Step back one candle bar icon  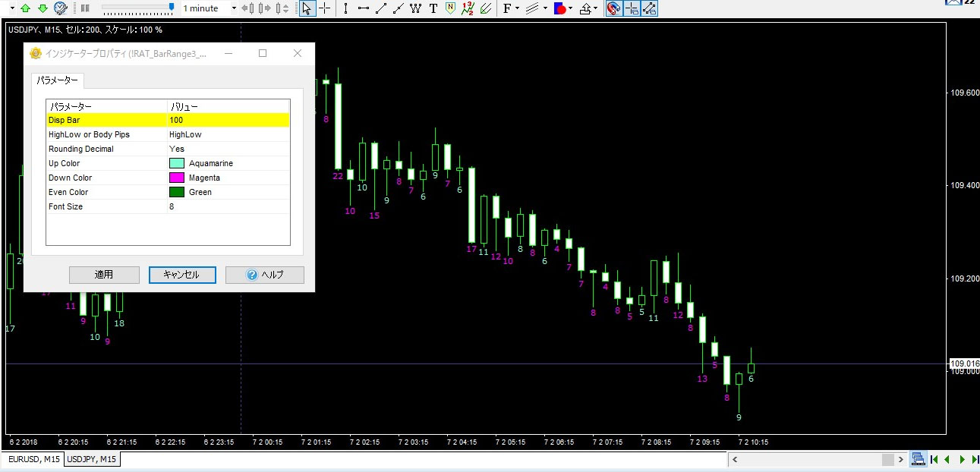[x=248, y=8]
